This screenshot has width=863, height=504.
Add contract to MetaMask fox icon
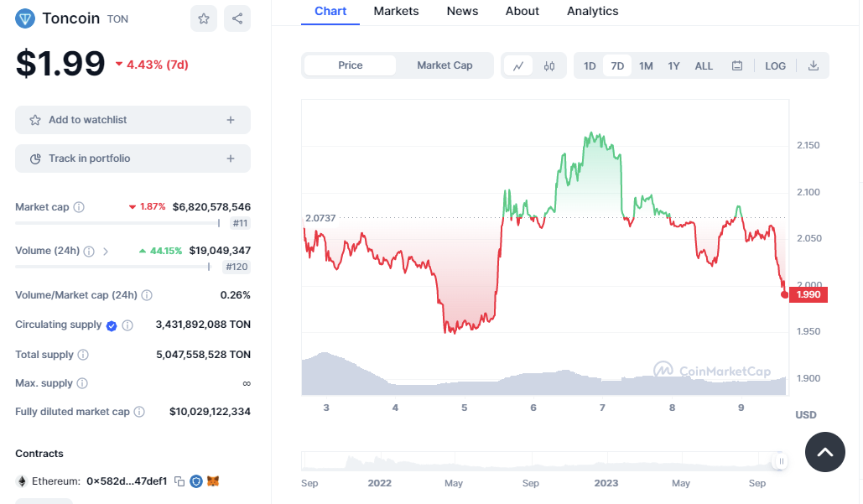(213, 481)
